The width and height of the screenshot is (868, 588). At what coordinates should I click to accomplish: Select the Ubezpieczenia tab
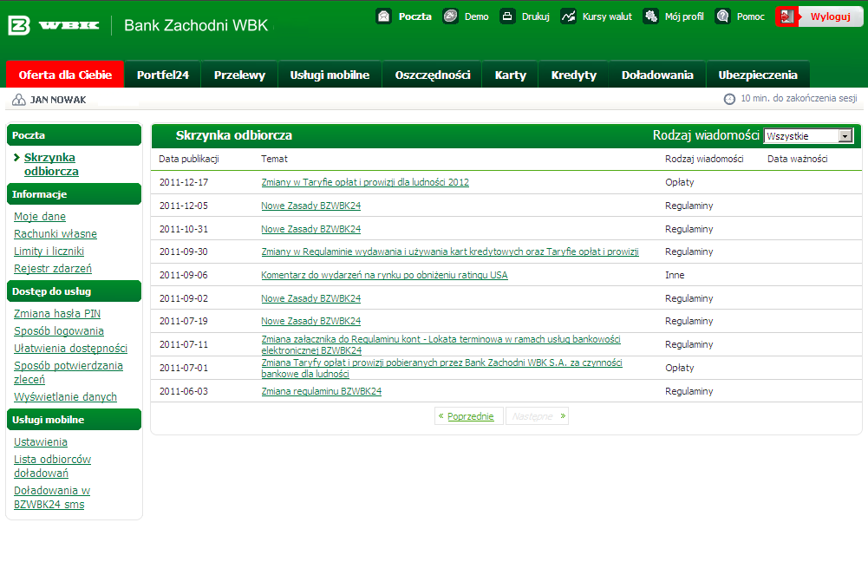tap(758, 75)
